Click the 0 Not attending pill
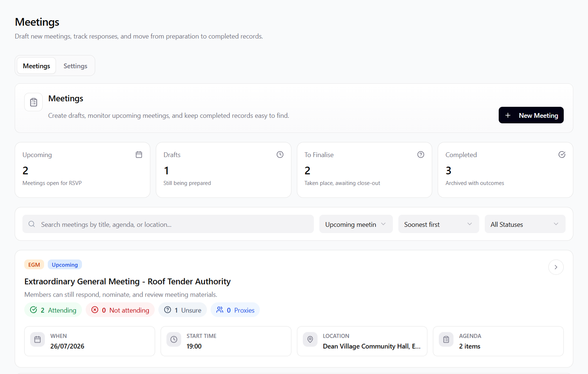 120,310
